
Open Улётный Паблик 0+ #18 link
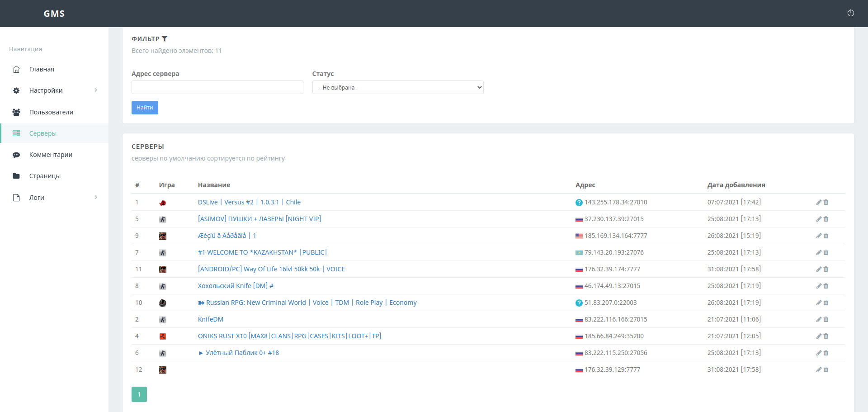pyautogui.click(x=238, y=353)
